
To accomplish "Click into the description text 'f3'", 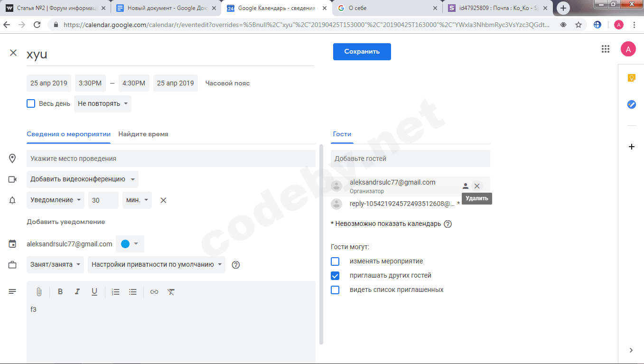I will tap(33, 309).
